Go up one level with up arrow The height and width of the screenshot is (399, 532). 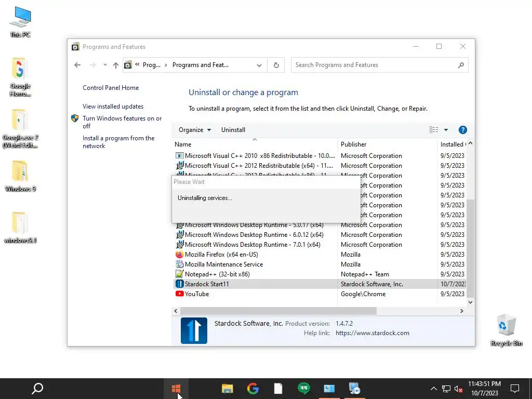[116, 65]
